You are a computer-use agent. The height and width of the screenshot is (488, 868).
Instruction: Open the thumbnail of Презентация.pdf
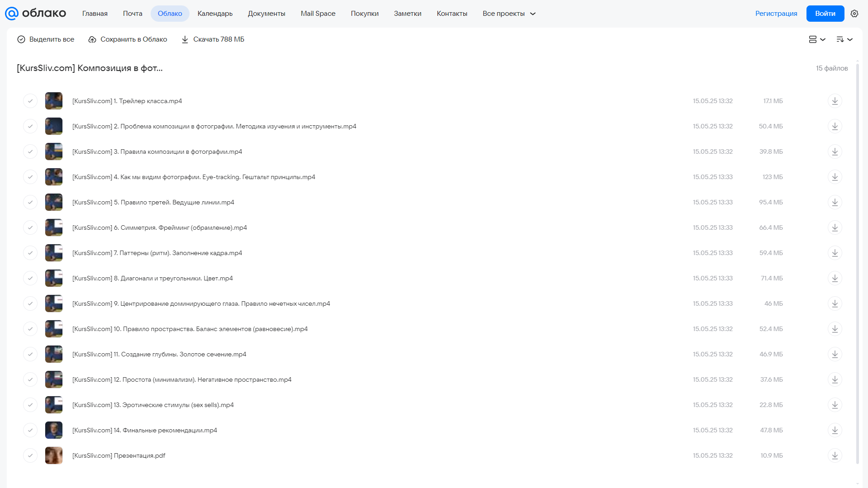(54, 455)
